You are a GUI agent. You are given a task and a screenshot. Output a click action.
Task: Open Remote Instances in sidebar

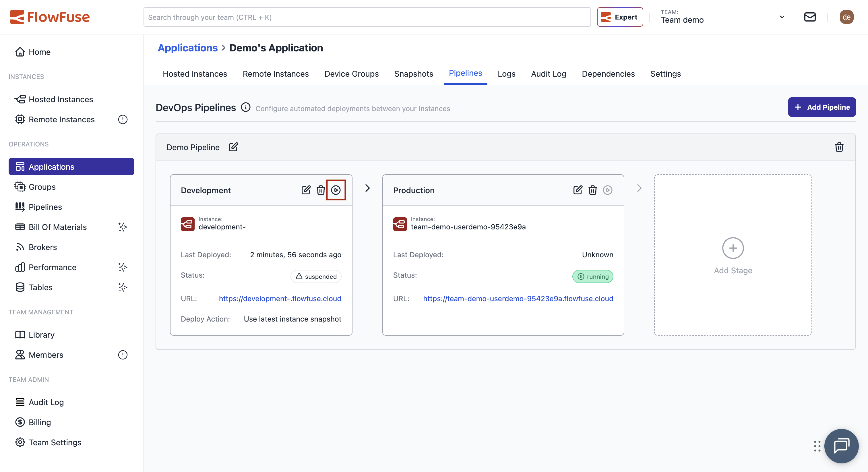click(71, 119)
